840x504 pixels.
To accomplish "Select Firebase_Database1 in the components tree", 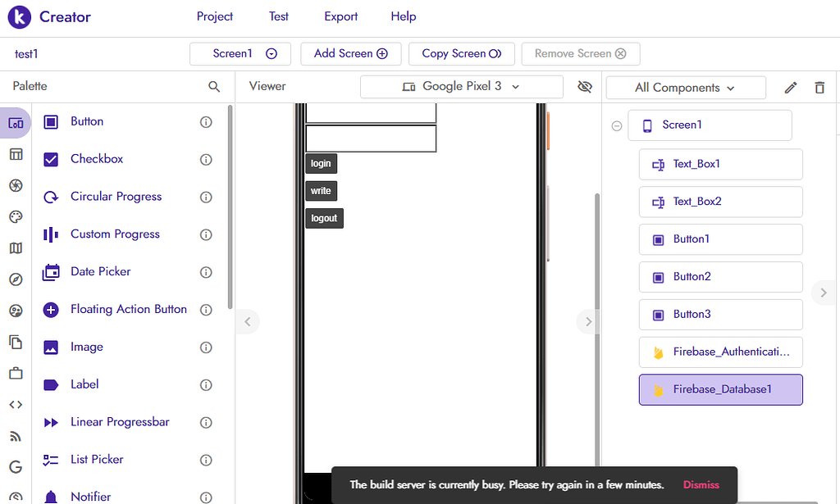I will click(x=720, y=389).
